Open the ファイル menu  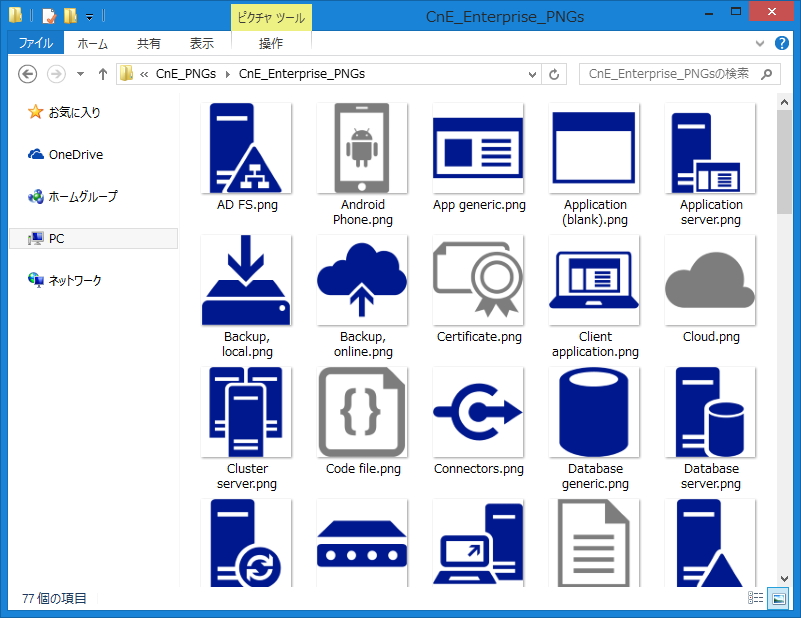37,43
